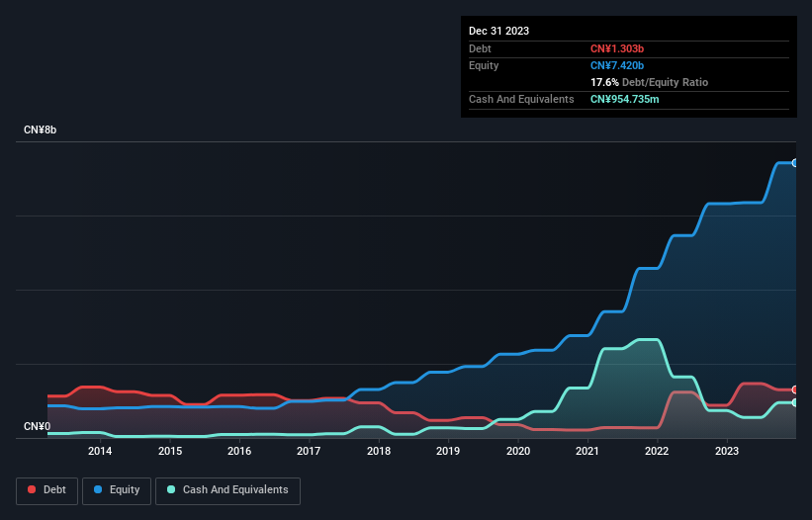Click the CN¥0 y-axis label
This screenshot has height=520, width=812.
pyautogui.click(x=37, y=426)
